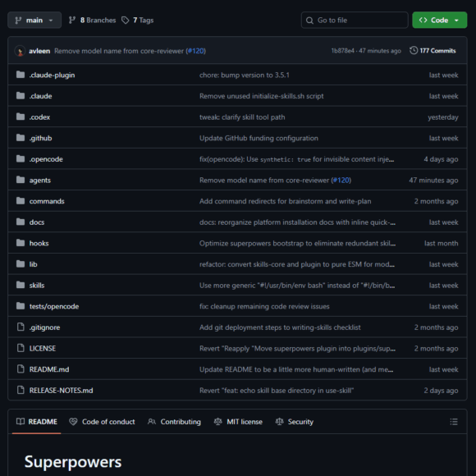Open the RELEASE-NOTES.md file

[x=61, y=390]
